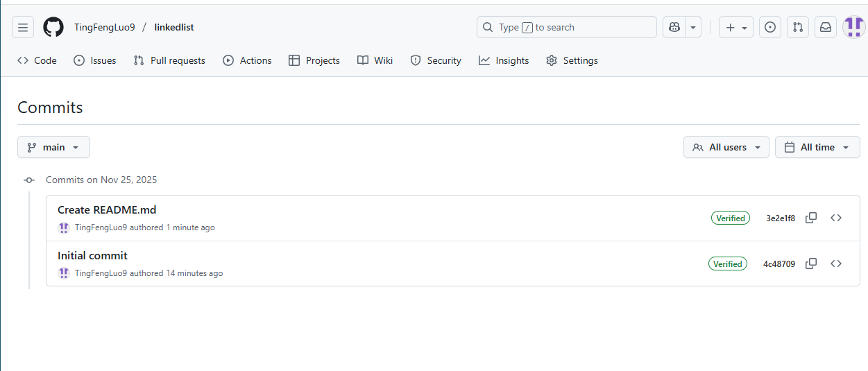Open the hamburger navigation menu
Viewport: 868px width, 371px height.
point(23,28)
